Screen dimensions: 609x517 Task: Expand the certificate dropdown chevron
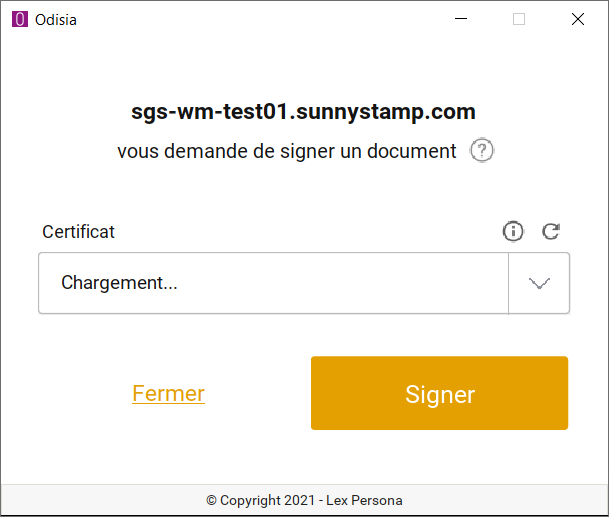coord(539,283)
